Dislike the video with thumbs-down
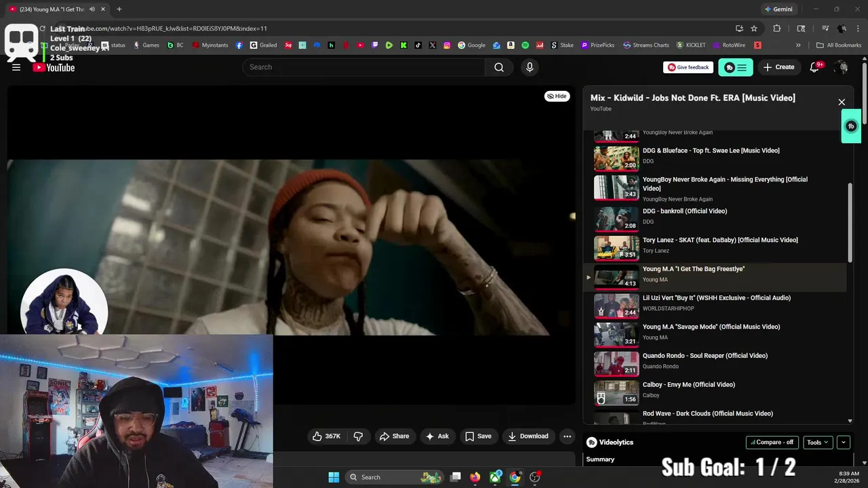The image size is (868, 488). pyautogui.click(x=358, y=436)
